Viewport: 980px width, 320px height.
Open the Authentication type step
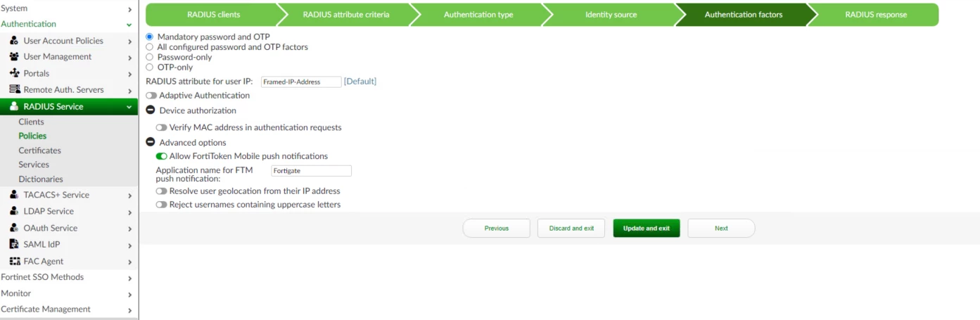tap(478, 15)
